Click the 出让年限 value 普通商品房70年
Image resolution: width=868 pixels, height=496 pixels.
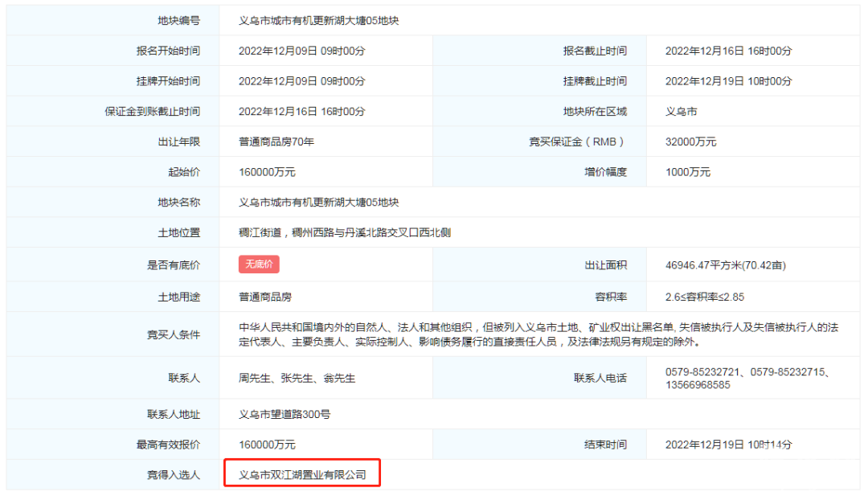[x=276, y=142]
